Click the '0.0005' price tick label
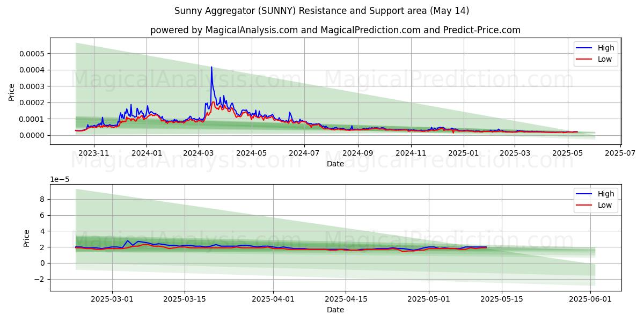Viewport: 644px width, 322px height. click(x=32, y=54)
